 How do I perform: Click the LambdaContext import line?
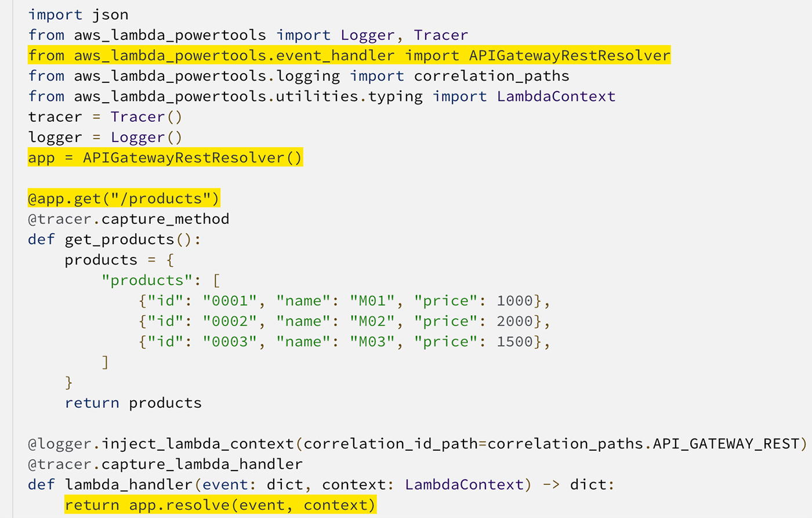coord(322,96)
